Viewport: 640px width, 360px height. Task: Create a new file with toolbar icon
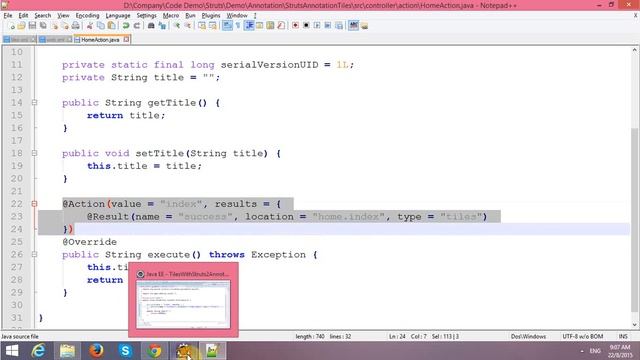tap(11, 26)
